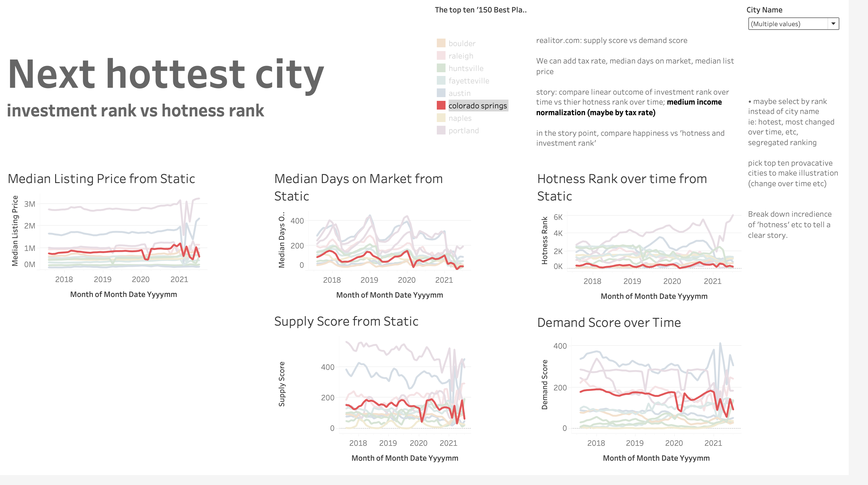Click the 'investment rank vs hotness rank' subtitle
Screen dimensions: 868x485
(136, 111)
